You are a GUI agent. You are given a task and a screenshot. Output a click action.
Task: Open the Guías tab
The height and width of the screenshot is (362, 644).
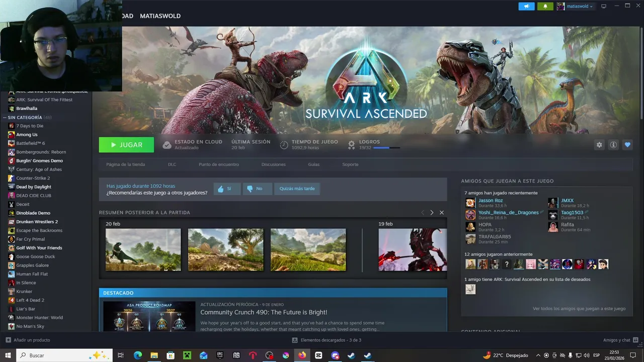(x=313, y=164)
